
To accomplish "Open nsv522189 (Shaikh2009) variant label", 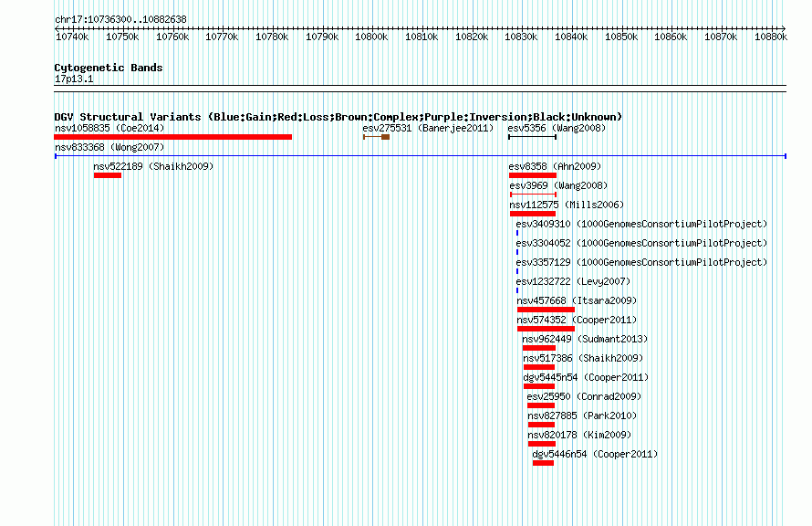I will [153, 166].
